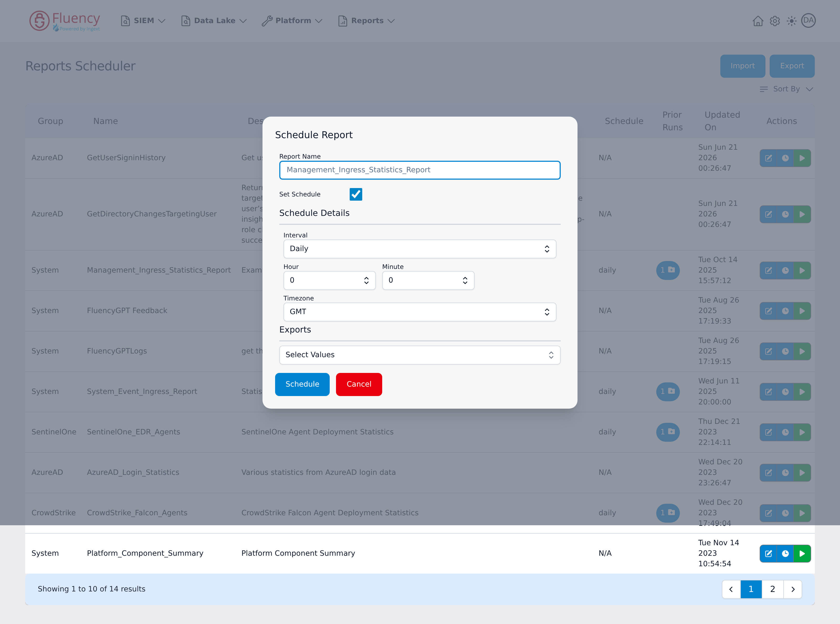Image resolution: width=840 pixels, height=624 pixels.
Task: Select page 1 in pagination
Action: point(751,589)
